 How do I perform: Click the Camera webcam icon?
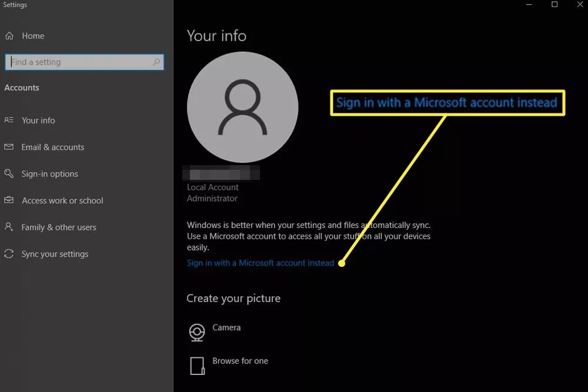197,333
